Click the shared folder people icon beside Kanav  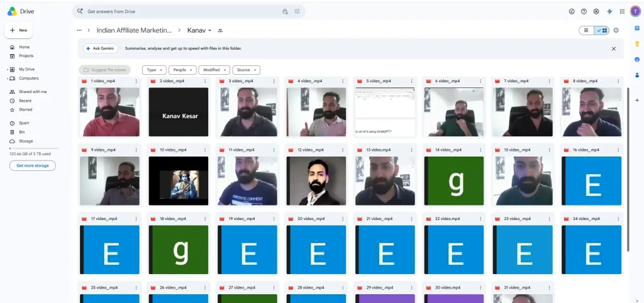pyautogui.click(x=220, y=30)
